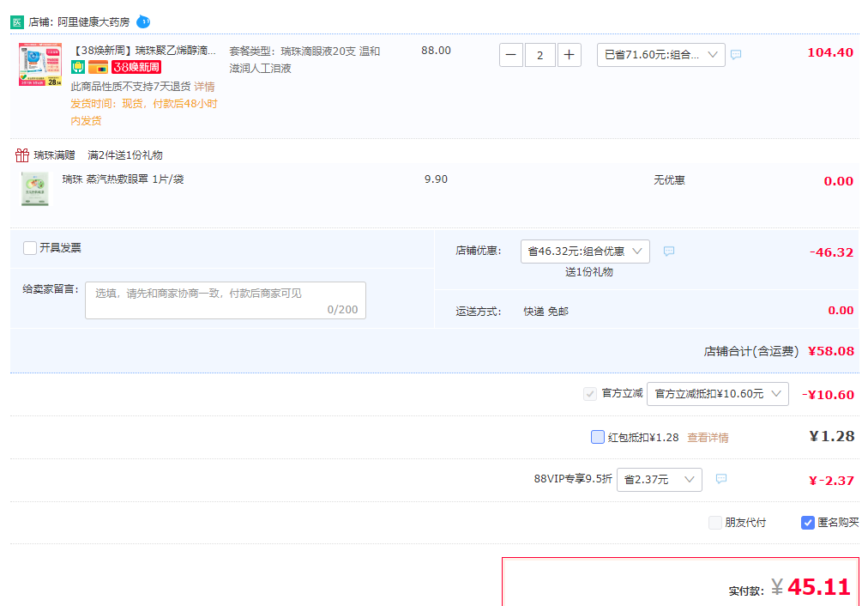Click the product unit price 88.00
This screenshot has height=606, width=868.
436,51
